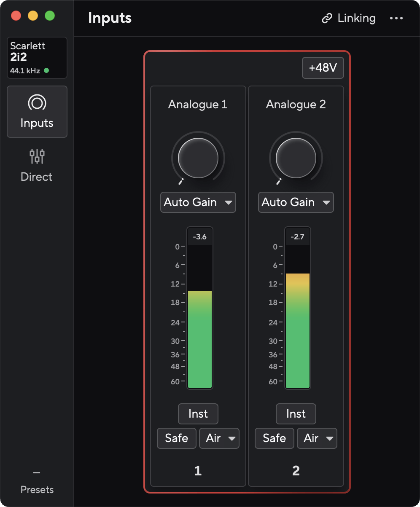This screenshot has height=507, width=420.
Task: Toggle +48V phantom power
Action: (x=323, y=67)
